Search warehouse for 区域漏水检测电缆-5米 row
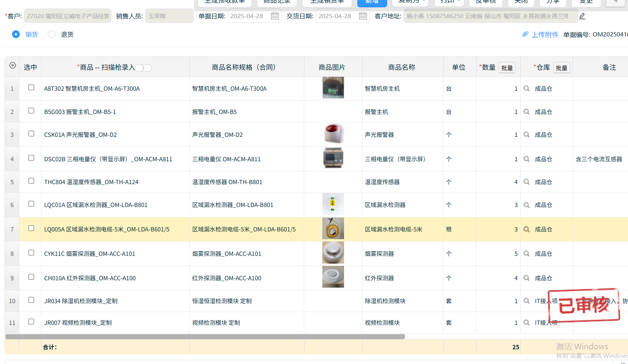This screenshot has width=628, height=364. 526,229
